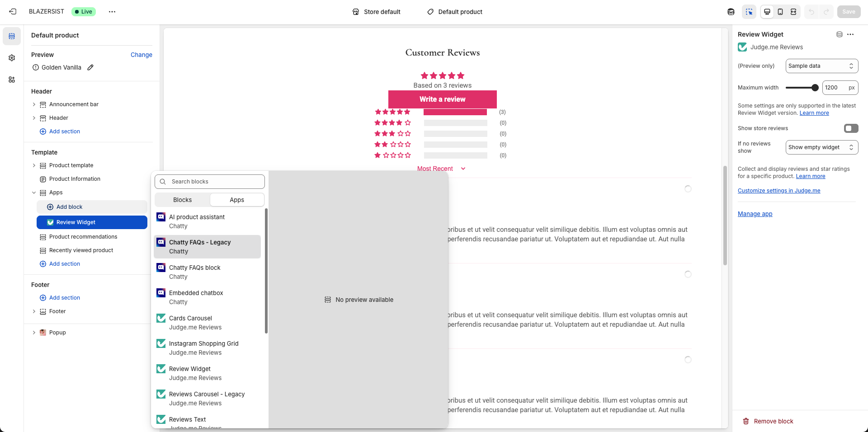
Task: Toggle the preview inspector button
Action: point(749,12)
